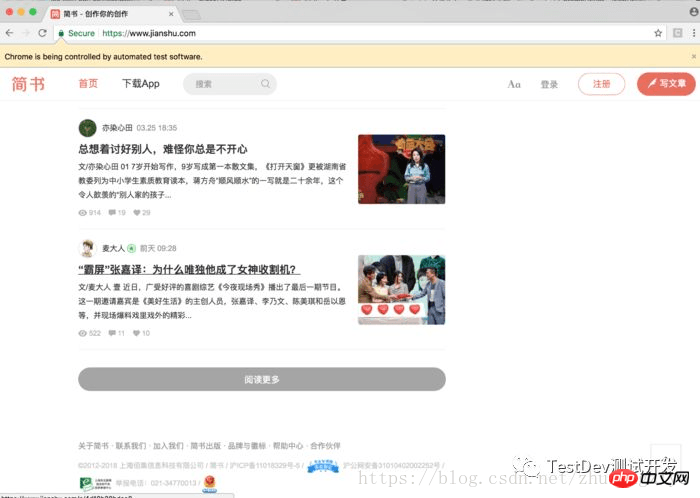Click green badge icon next to 麦大人
The image size is (700, 498).
[x=131, y=249]
